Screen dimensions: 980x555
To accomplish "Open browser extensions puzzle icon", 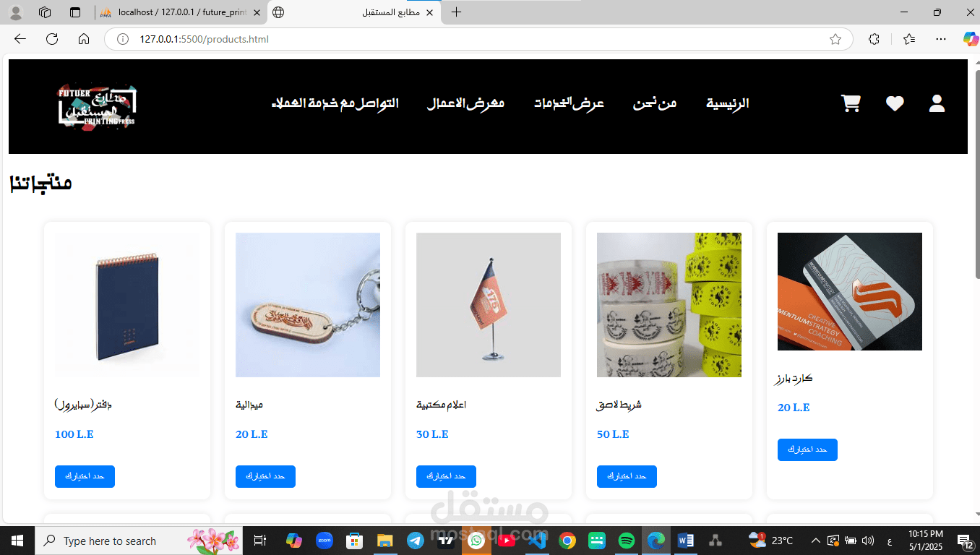I will point(874,39).
